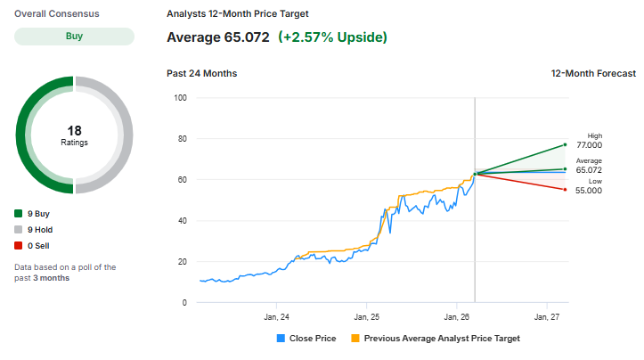Click the Buy consensus badge
This screenshot has height=360, width=644.
75,37
